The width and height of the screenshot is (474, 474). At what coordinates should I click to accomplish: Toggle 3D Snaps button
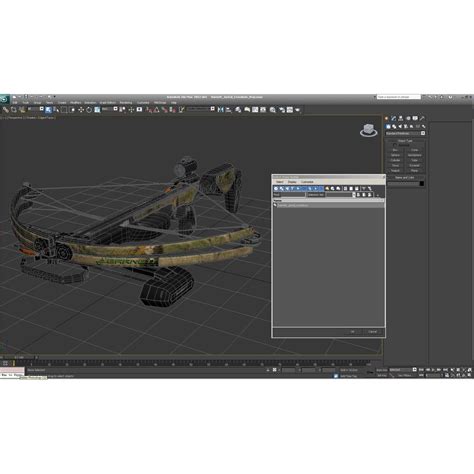tap(148, 110)
